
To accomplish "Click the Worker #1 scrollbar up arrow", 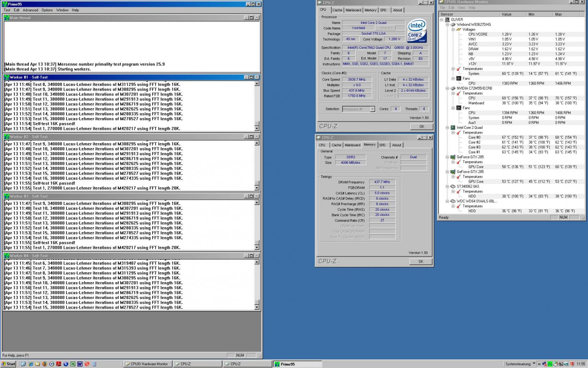I will point(257,84).
